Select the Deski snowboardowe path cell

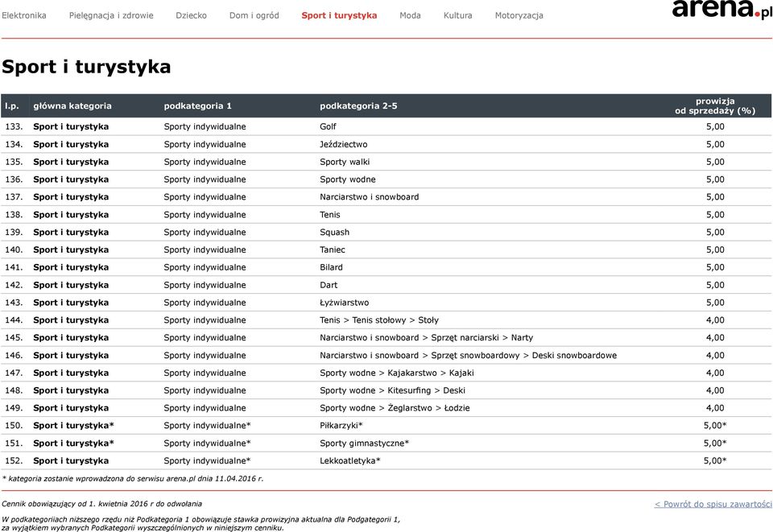469,356
